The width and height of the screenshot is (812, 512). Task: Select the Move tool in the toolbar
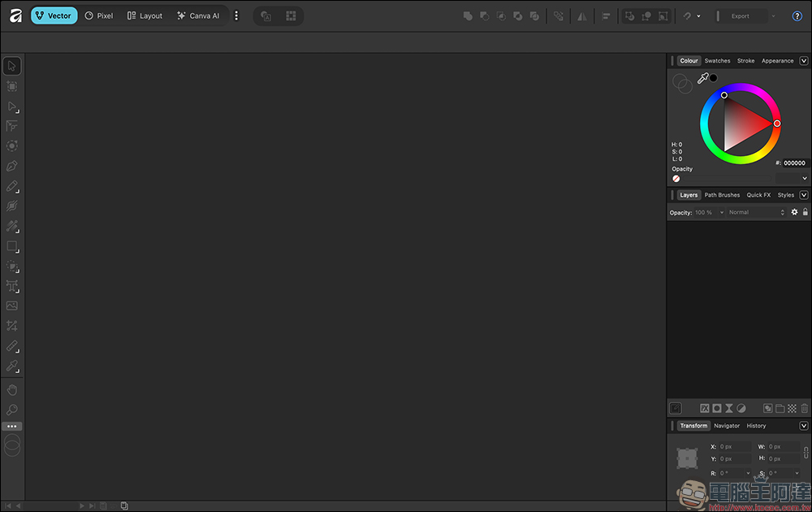[11, 65]
